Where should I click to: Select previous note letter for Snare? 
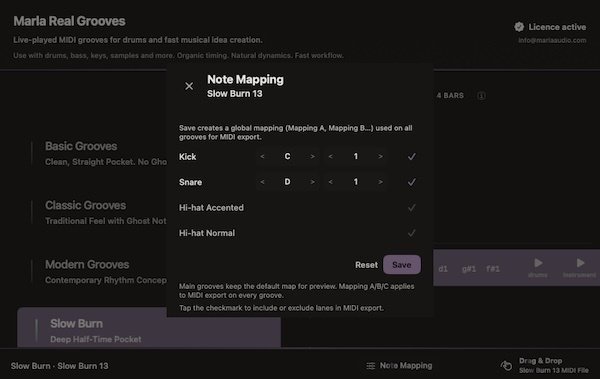coord(262,182)
